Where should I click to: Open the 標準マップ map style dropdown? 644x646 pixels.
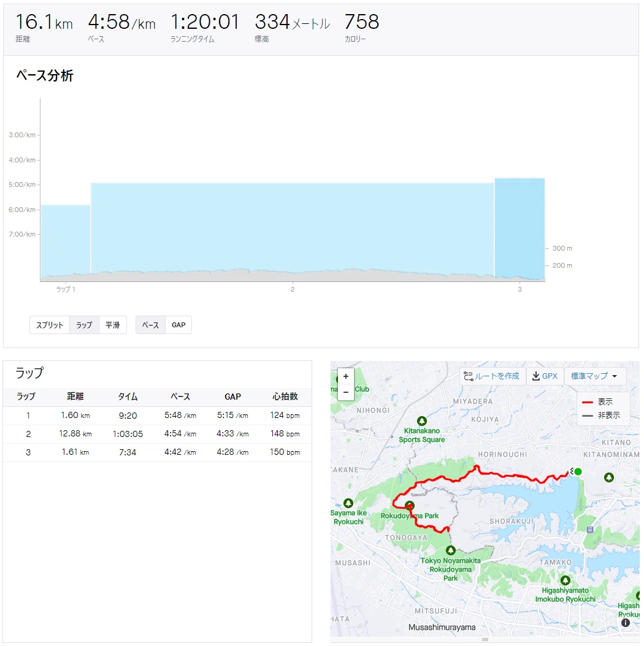(594, 376)
